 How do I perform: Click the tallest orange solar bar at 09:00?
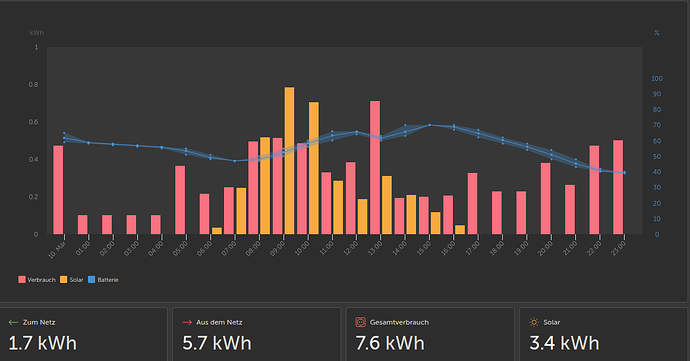289,161
